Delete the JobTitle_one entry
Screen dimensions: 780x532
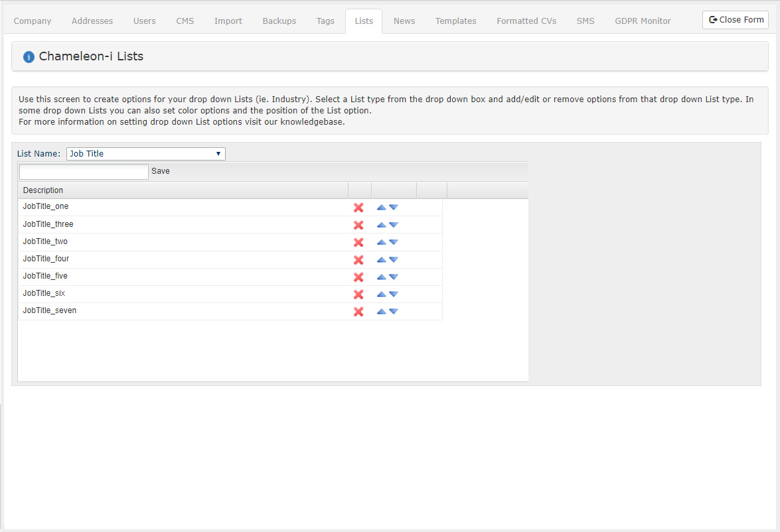pyautogui.click(x=358, y=208)
